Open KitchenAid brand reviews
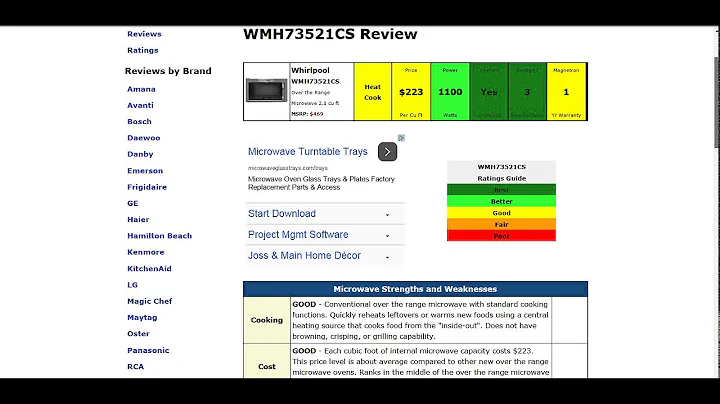Image resolution: width=720 pixels, height=404 pixels. click(x=149, y=269)
